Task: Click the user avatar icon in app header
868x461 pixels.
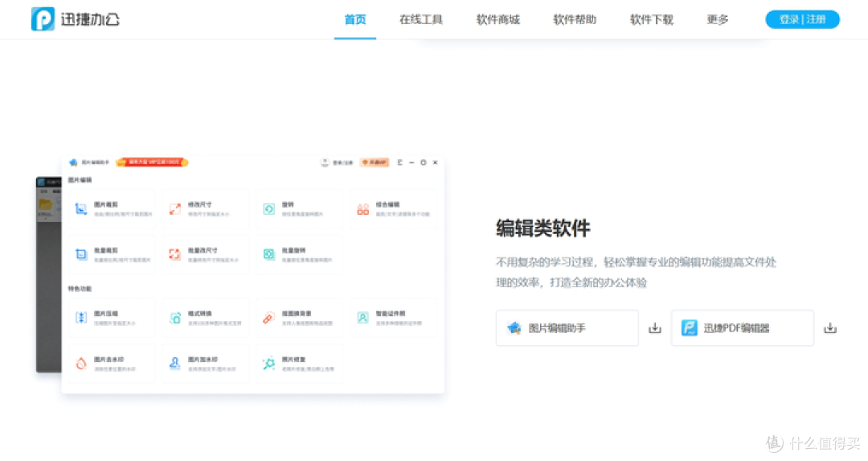Action: 325,163
